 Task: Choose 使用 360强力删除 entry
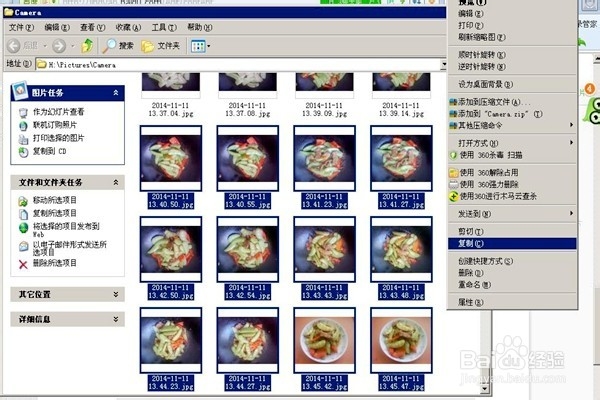(x=512, y=184)
